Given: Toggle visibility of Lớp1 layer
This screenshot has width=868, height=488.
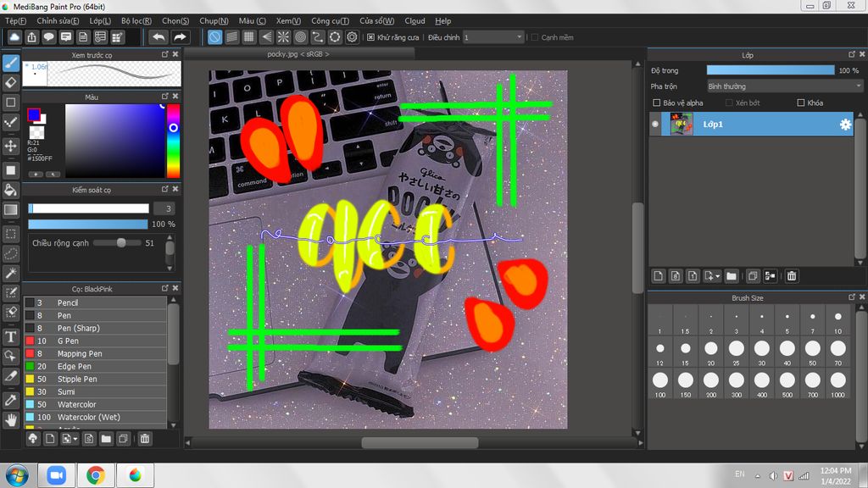Looking at the screenshot, I should [655, 124].
